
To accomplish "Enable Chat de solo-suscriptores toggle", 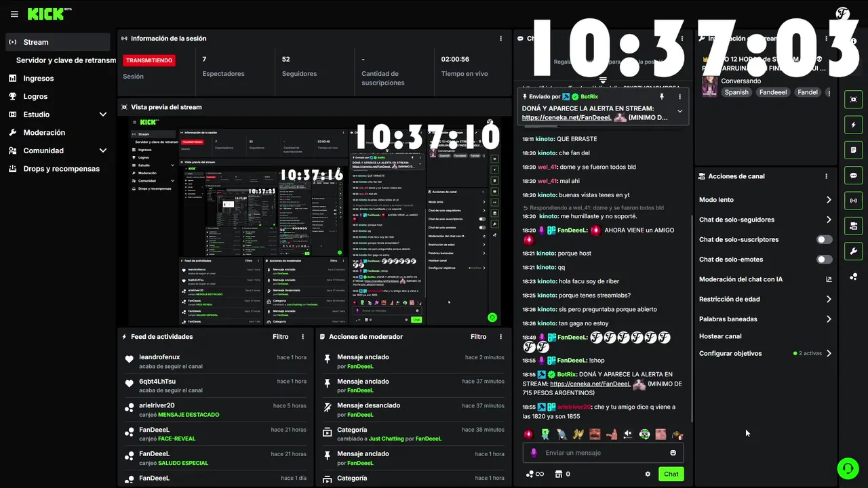I will pyautogui.click(x=825, y=239).
